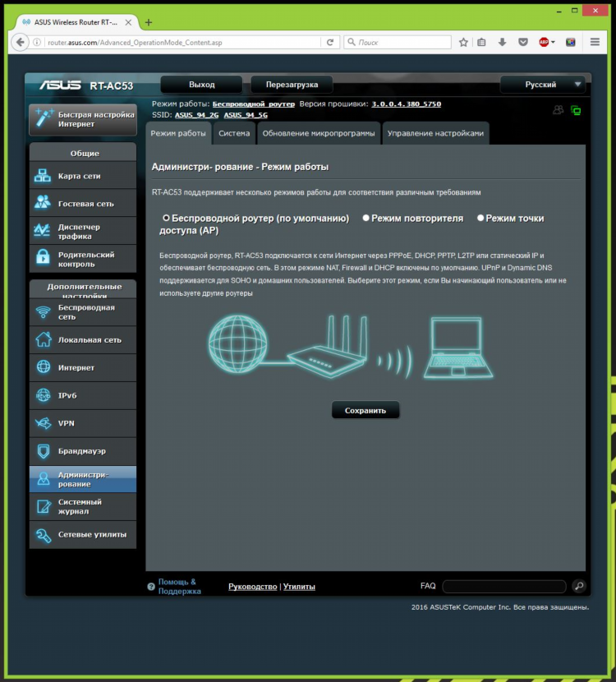Click the FAQ search magnifier icon
616x682 pixels.
579,587
